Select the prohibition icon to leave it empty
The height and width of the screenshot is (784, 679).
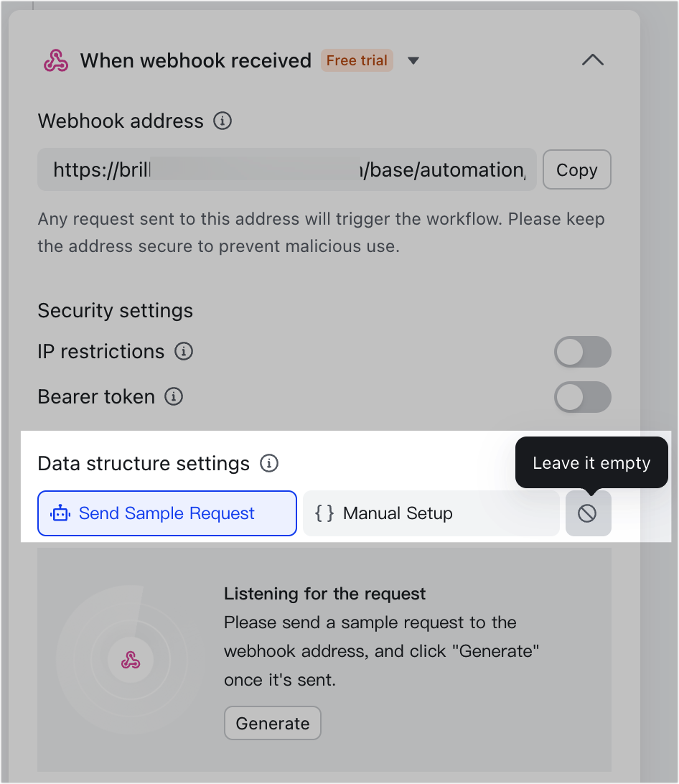[588, 513]
